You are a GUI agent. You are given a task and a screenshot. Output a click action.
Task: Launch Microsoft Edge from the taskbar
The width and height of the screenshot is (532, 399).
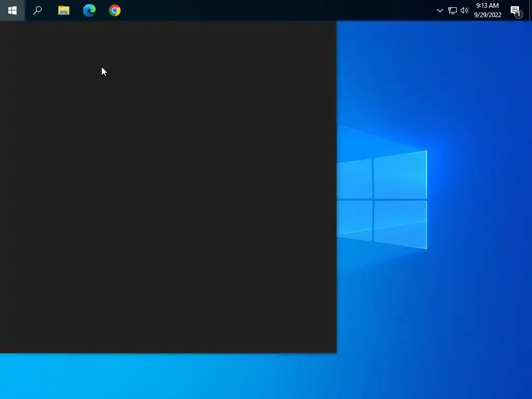tap(89, 10)
